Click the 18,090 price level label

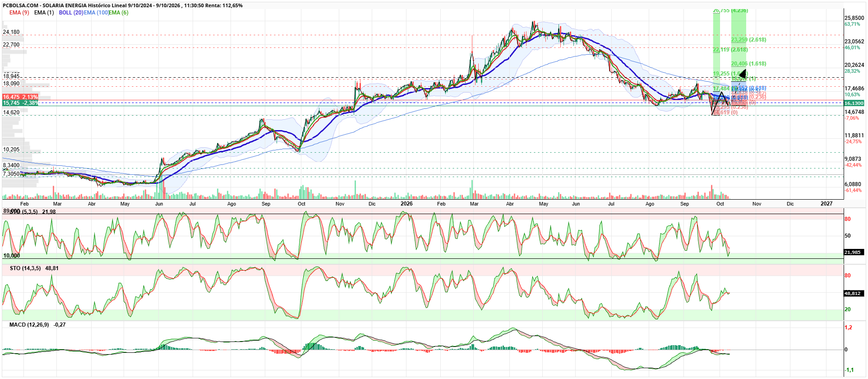click(11, 84)
